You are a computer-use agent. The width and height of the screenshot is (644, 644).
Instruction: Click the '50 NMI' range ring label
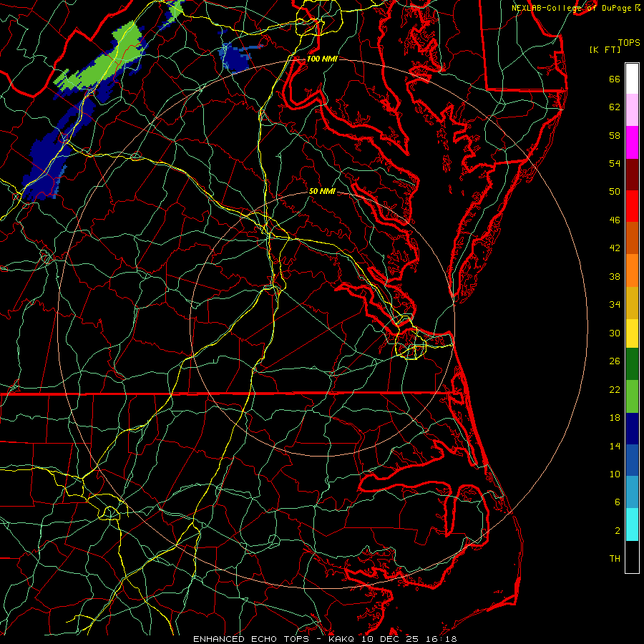(322, 191)
